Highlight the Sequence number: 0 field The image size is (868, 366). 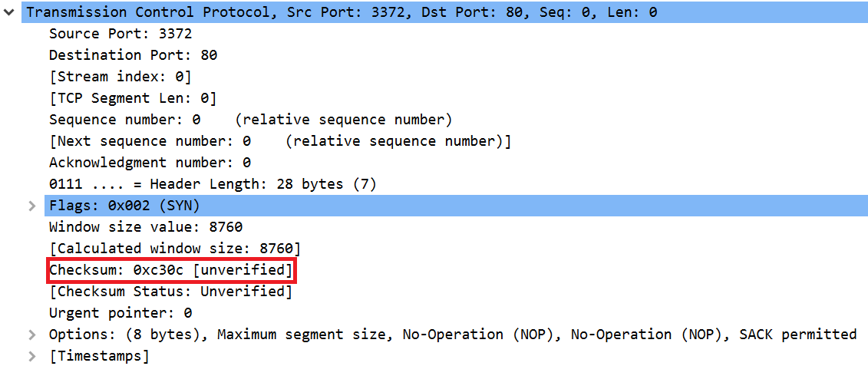tap(124, 120)
